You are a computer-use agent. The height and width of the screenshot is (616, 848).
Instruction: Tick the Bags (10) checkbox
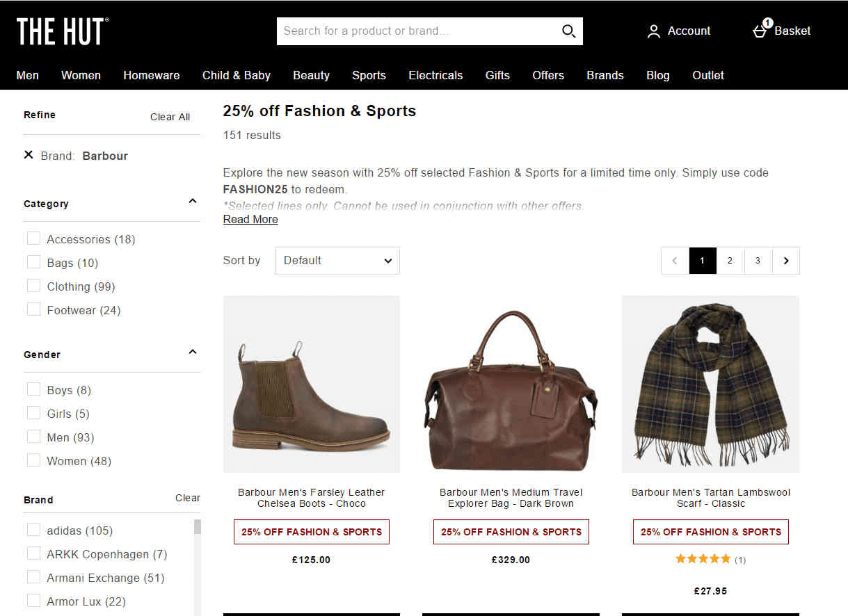33,262
